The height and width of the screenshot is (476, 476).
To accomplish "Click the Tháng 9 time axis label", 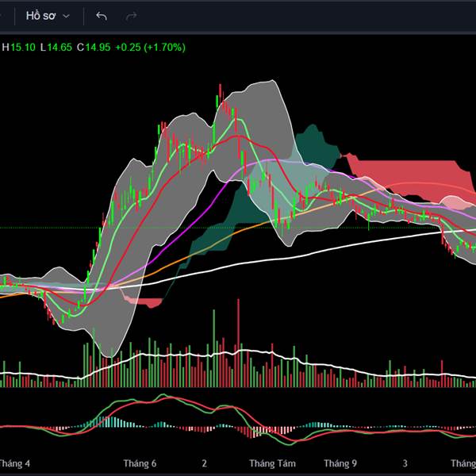I will 340,463.
